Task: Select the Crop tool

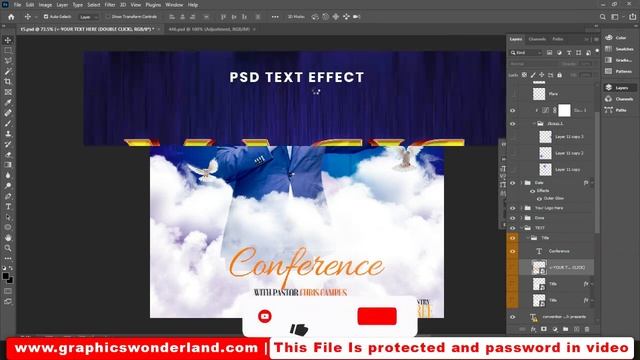Action: (x=8, y=82)
